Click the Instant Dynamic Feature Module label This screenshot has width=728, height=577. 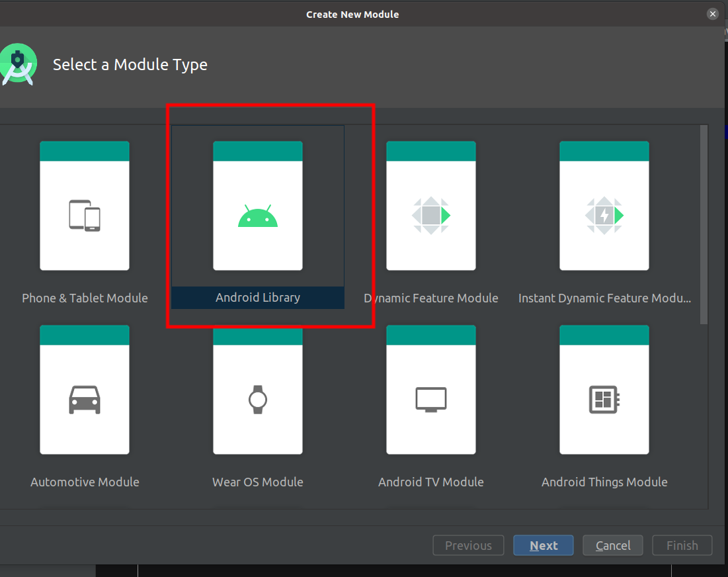click(604, 298)
